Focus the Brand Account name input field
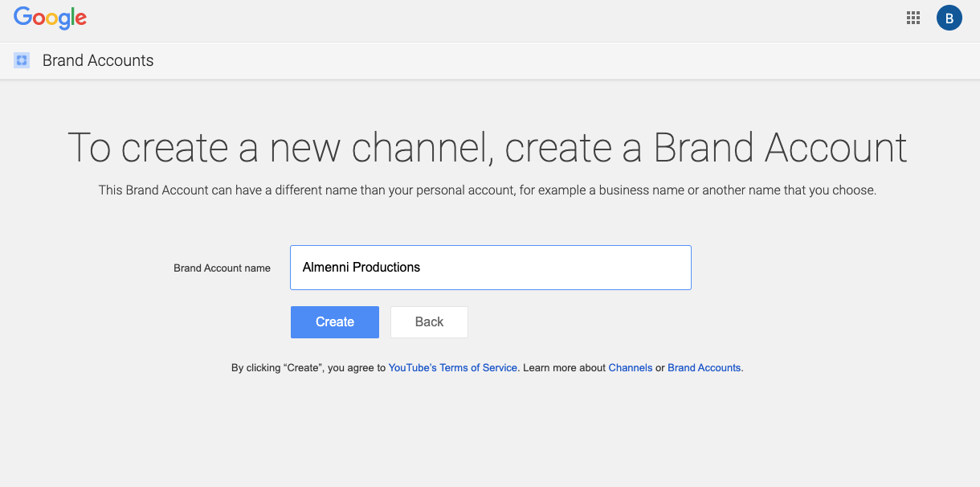The width and height of the screenshot is (980, 487). [x=491, y=268]
